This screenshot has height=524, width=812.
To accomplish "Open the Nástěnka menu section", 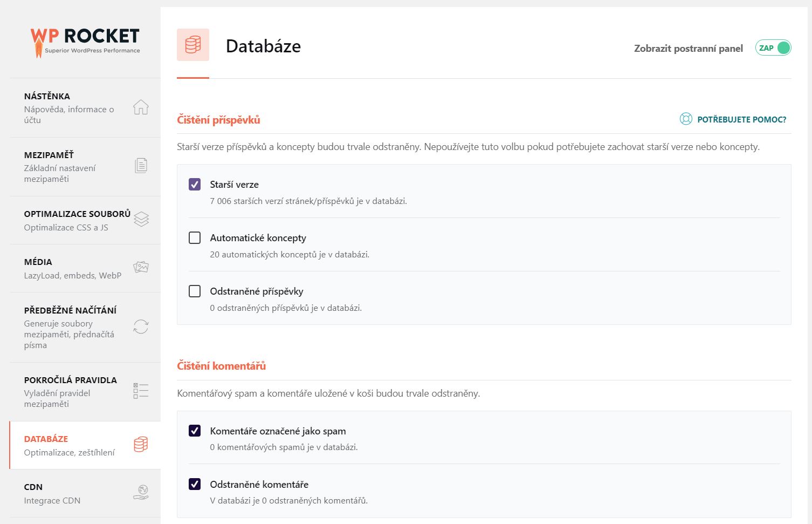I will (x=85, y=107).
